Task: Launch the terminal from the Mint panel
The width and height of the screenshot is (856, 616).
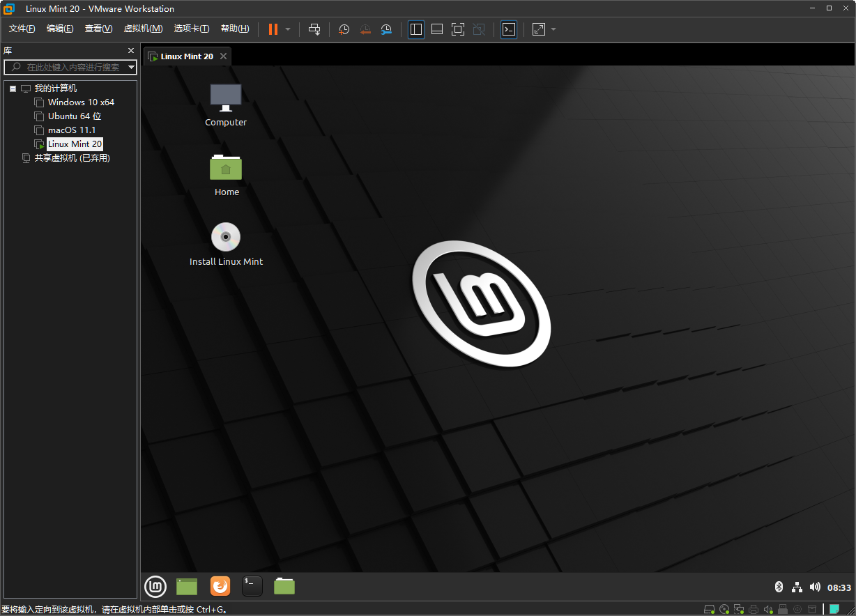Action: tap(252, 587)
